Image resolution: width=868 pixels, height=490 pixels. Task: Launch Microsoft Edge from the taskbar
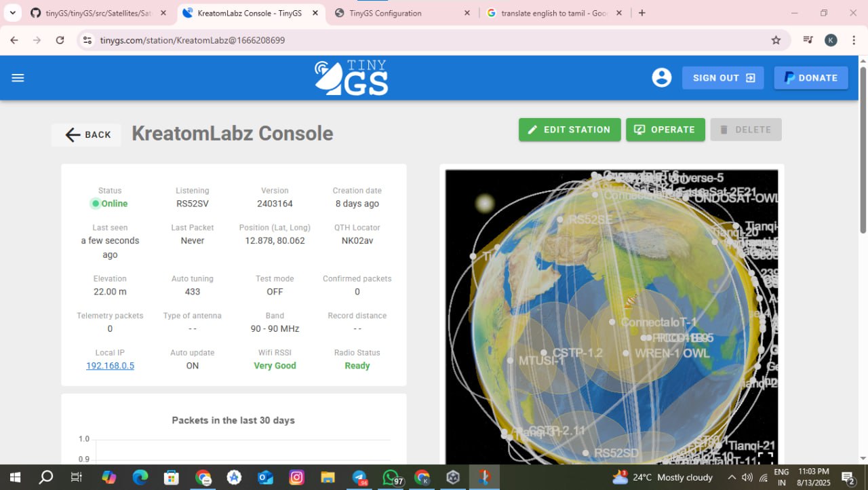click(x=140, y=477)
